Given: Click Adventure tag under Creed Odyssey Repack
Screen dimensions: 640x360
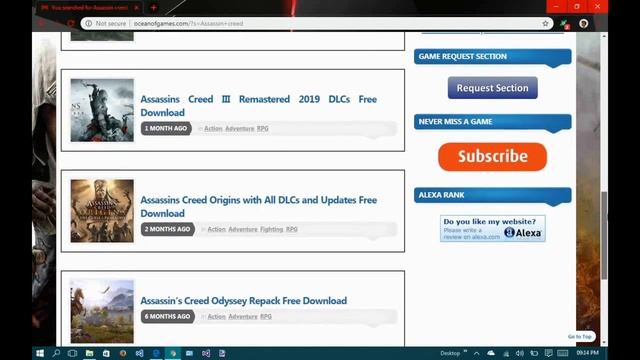Looking at the screenshot, I should 243,317.
